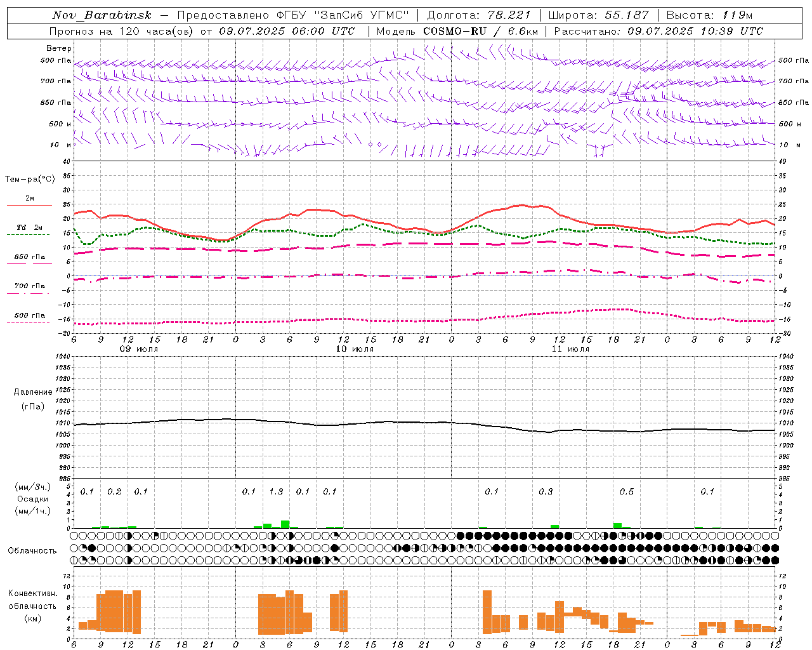Click the Долгота: 78.221 longitude value

[478, 15]
